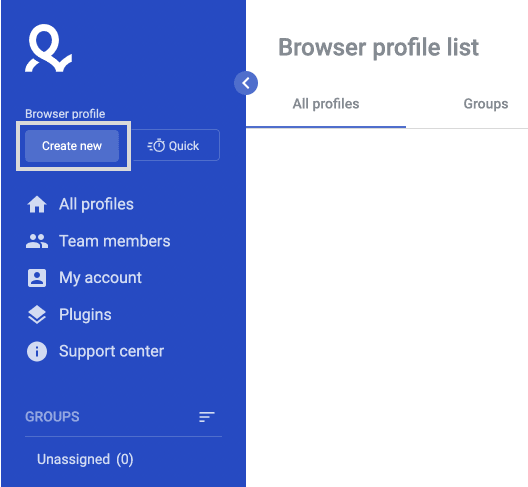Select the Unassigned (0) group
This screenshot has width=528, height=487.
coord(85,459)
